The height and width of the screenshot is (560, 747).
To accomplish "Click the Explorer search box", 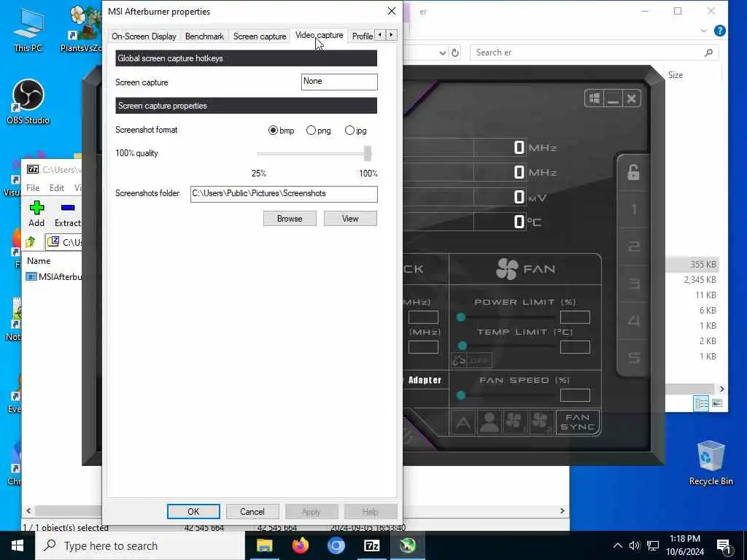I will click(x=594, y=52).
